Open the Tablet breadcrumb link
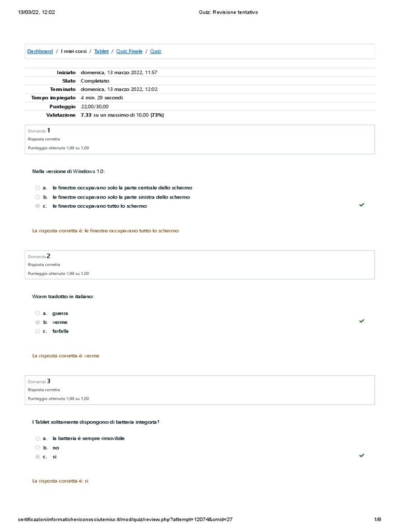Image resolution: width=399 pixels, height=532 pixels. pyautogui.click(x=101, y=51)
